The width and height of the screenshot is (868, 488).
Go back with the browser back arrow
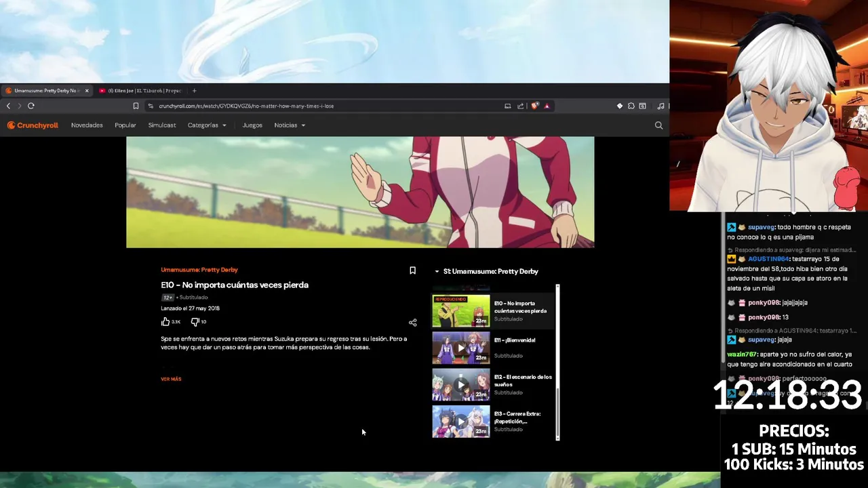(x=8, y=106)
